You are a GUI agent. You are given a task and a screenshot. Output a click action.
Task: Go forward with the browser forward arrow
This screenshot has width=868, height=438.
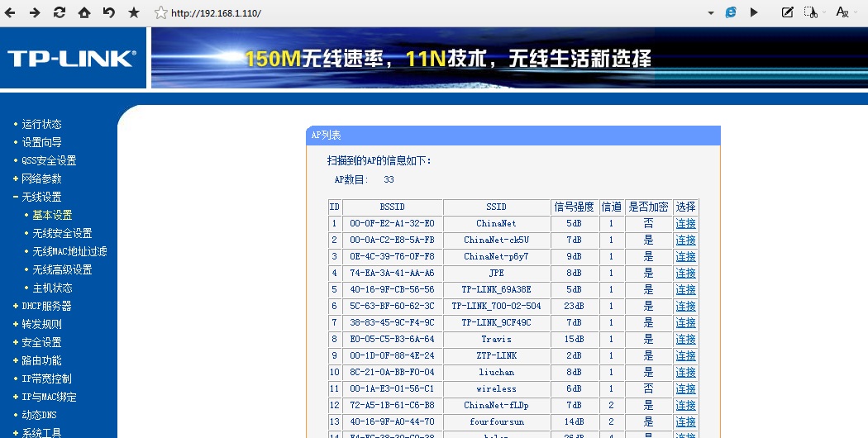[35, 12]
